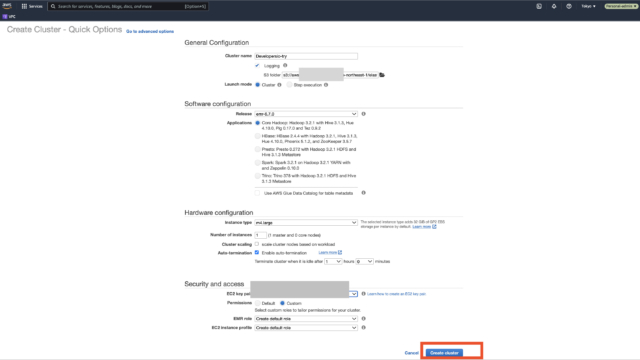Screen dimensions: 640x360
Task: Open the CloudShell icon in top bar
Action: 539,6
